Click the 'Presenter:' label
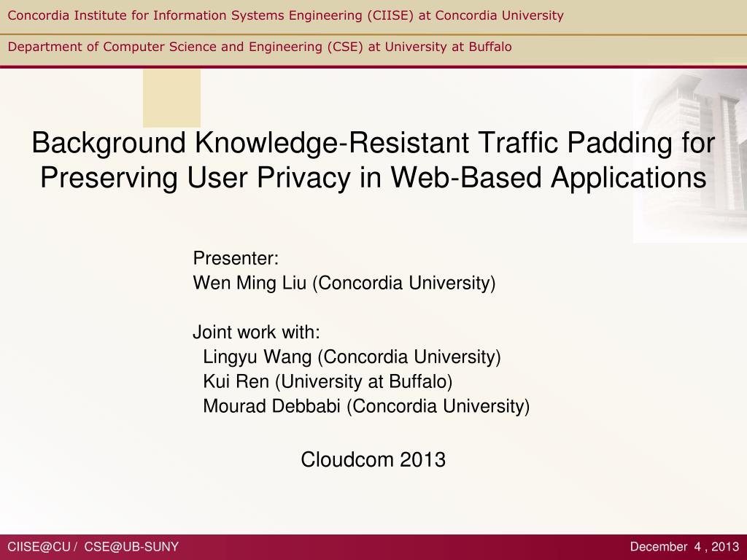Image resolution: width=747 pixels, height=560 pixels. 236,259
